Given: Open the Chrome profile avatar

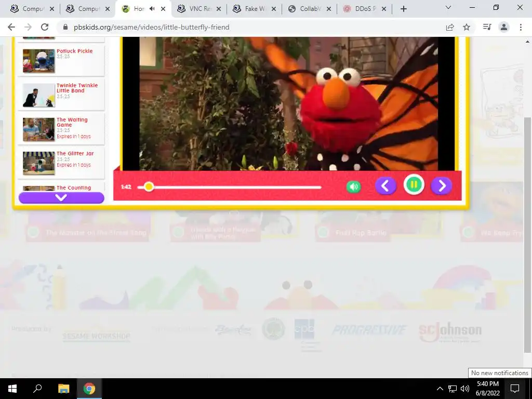Looking at the screenshot, I should tap(504, 27).
